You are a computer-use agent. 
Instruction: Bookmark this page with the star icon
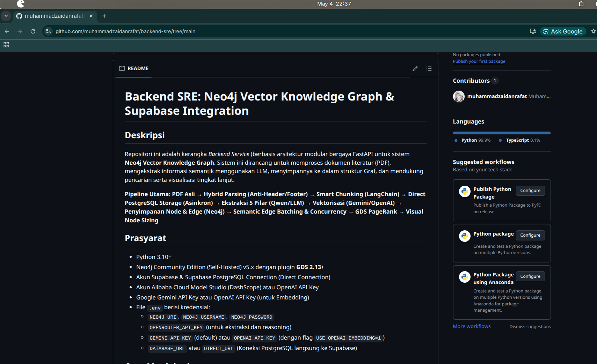pyautogui.click(x=593, y=31)
